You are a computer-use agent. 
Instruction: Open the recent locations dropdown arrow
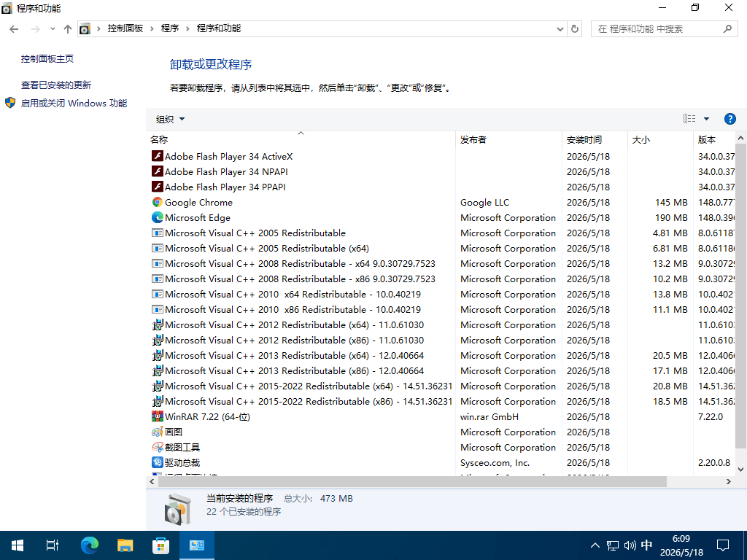[53, 29]
